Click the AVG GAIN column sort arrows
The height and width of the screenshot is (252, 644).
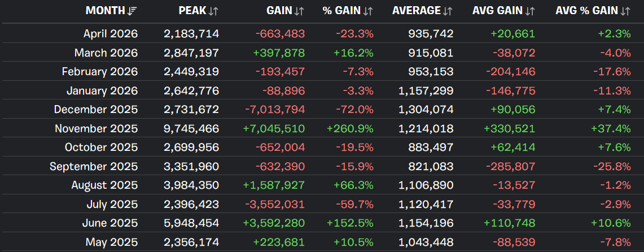530,11
